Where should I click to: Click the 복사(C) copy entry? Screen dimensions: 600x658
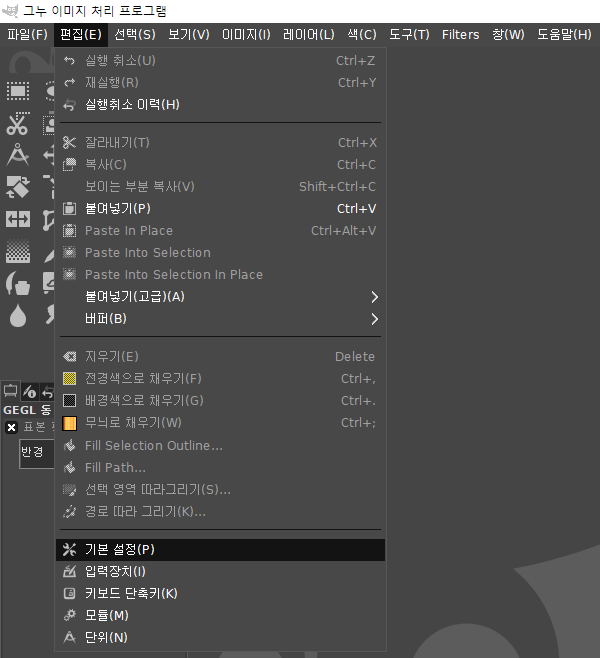pyautogui.click(x=220, y=164)
